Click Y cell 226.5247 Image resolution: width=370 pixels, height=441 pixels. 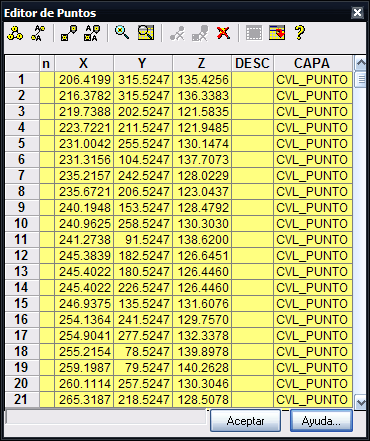[x=143, y=287]
